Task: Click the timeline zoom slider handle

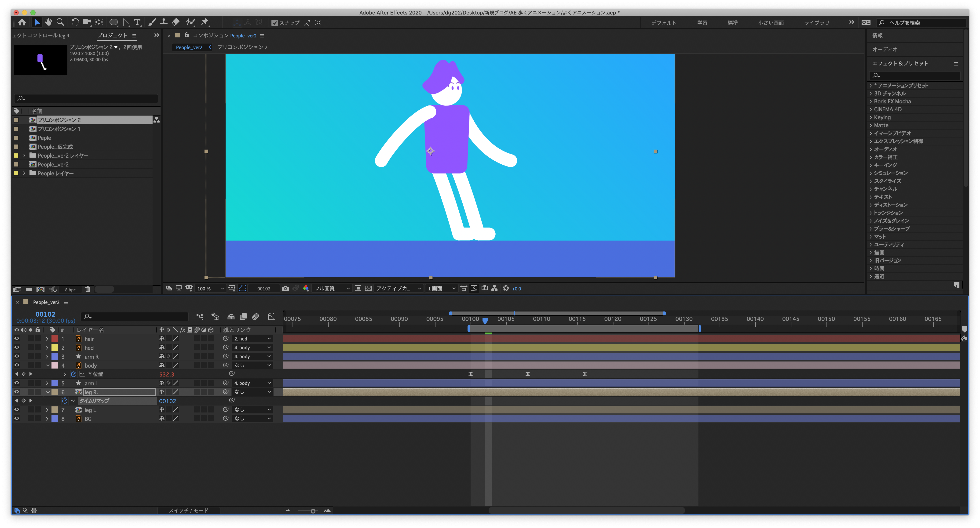Action: 313,511
